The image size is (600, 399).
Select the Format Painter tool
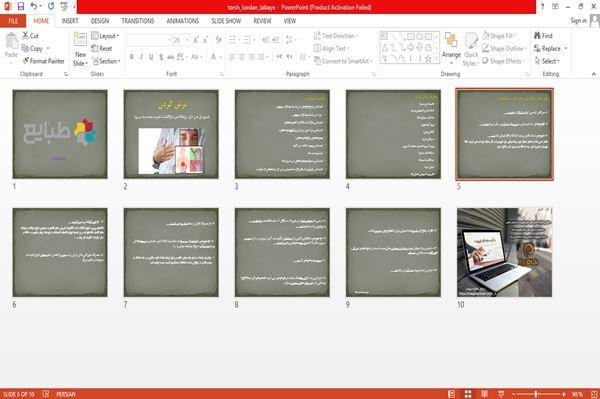(43, 61)
